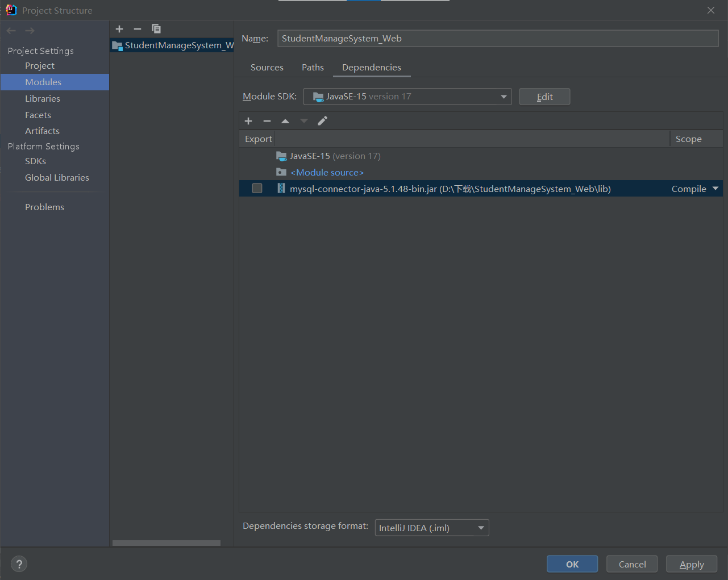Open the Module SDK dropdown
The width and height of the screenshot is (728, 580).
[407, 97]
